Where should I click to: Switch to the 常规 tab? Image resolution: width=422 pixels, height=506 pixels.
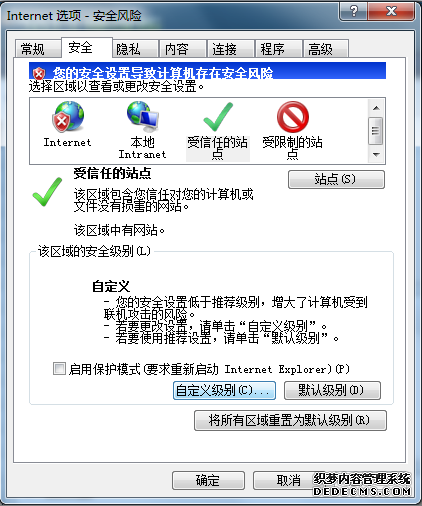[x=33, y=49]
